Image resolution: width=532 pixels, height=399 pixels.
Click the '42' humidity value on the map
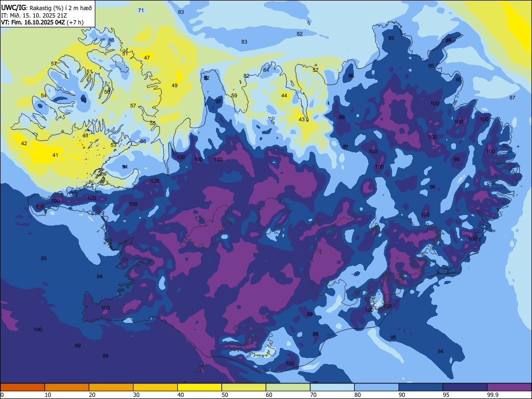click(24, 144)
